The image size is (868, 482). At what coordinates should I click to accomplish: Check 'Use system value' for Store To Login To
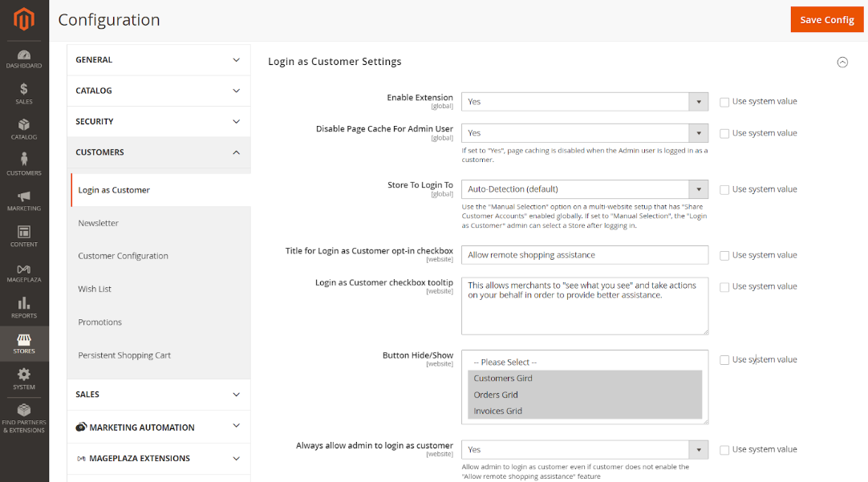724,190
